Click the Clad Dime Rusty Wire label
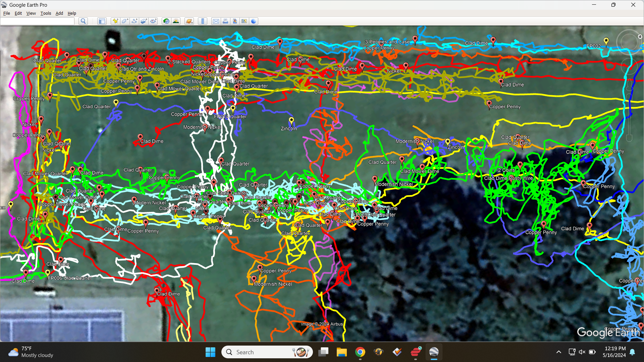Viewport: 644px width, 362px height. pyautogui.click(x=508, y=178)
